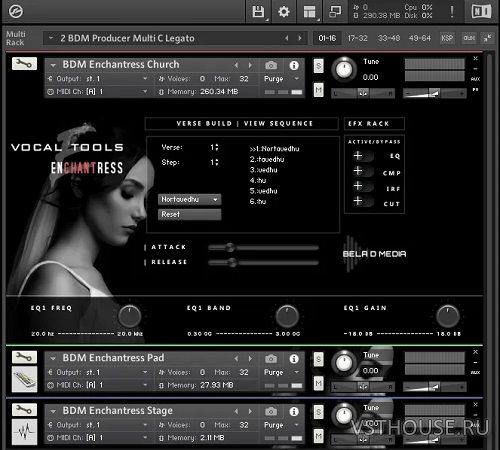500x450 pixels.
Task: Toggle the IRF effect active/bypass switch
Action: point(362,186)
